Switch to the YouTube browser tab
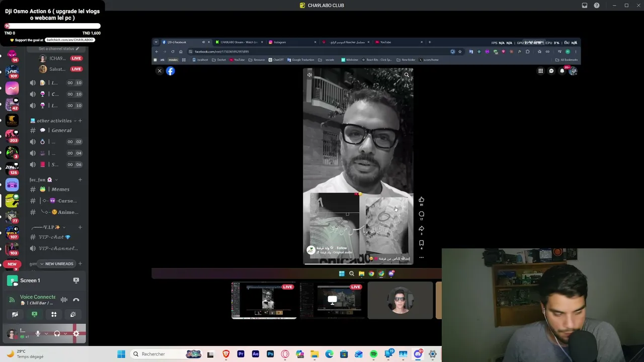 pyautogui.click(x=399, y=42)
